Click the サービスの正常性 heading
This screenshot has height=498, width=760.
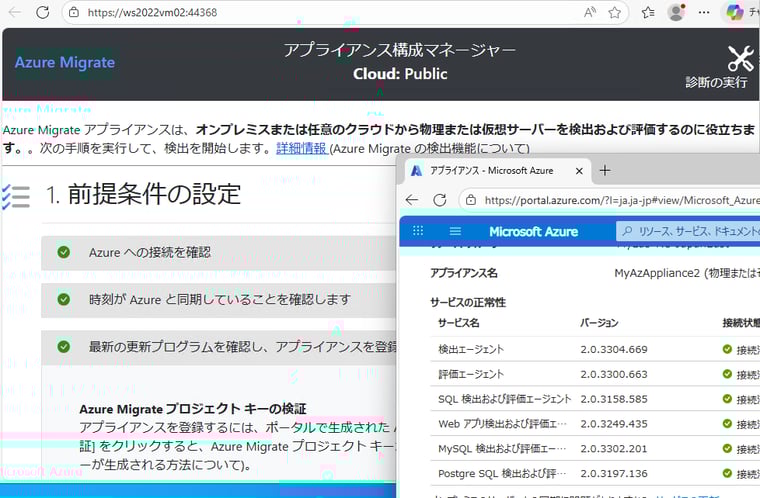point(468,302)
